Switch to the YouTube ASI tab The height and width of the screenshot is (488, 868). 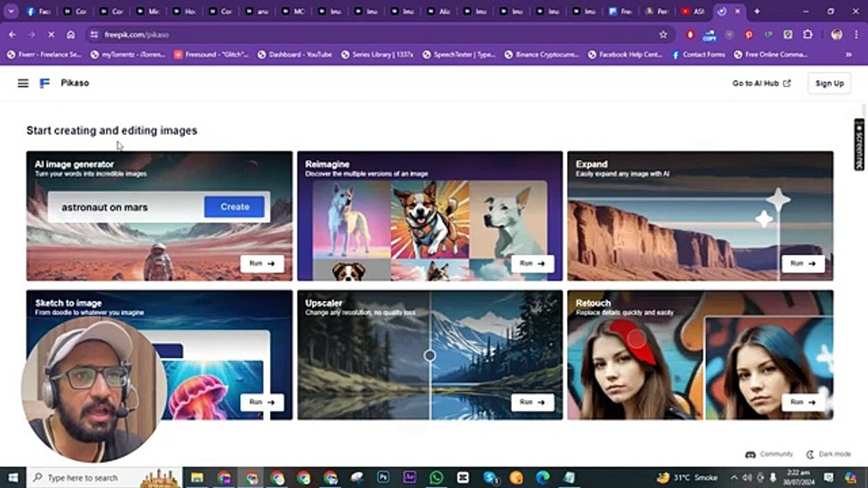point(693,12)
